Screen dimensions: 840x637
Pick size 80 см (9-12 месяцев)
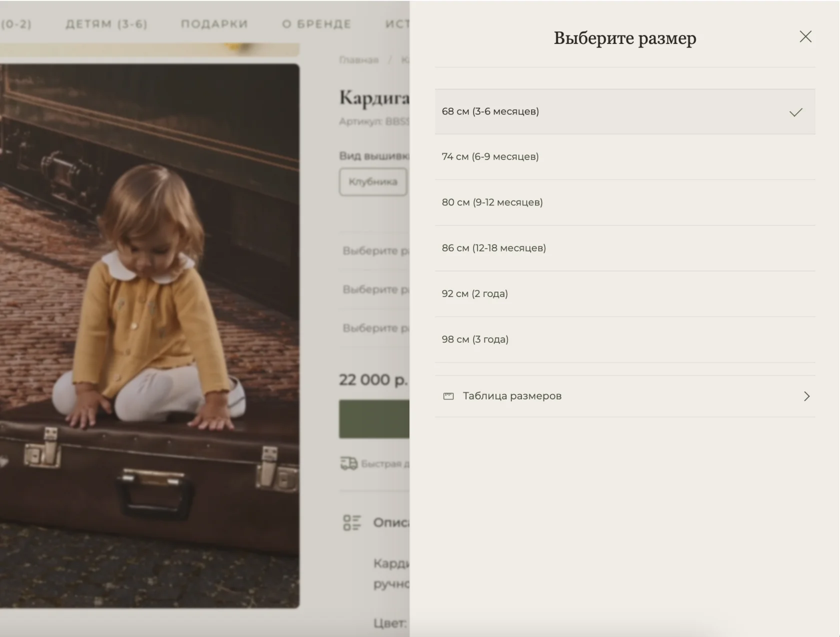point(624,202)
